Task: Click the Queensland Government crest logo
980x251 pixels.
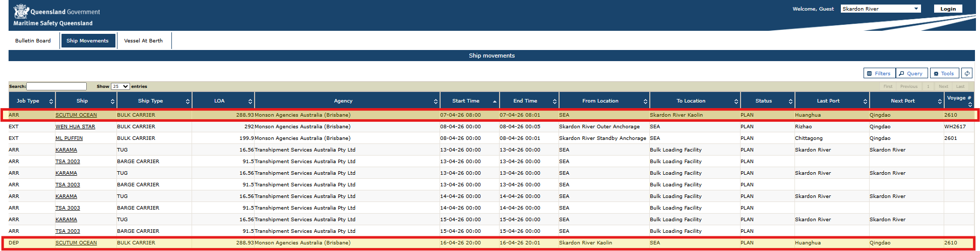Action: tap(21, 11)
